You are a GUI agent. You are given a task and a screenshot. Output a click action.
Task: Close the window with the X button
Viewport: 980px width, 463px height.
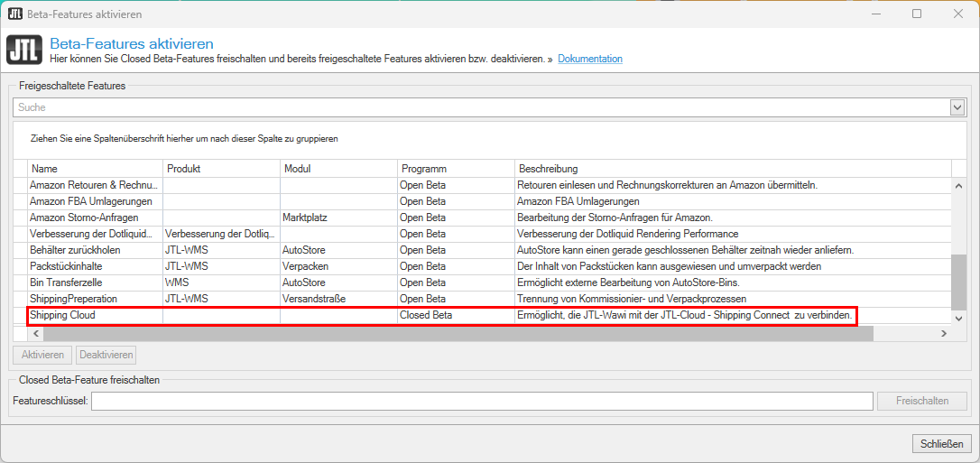click(957, 14)
